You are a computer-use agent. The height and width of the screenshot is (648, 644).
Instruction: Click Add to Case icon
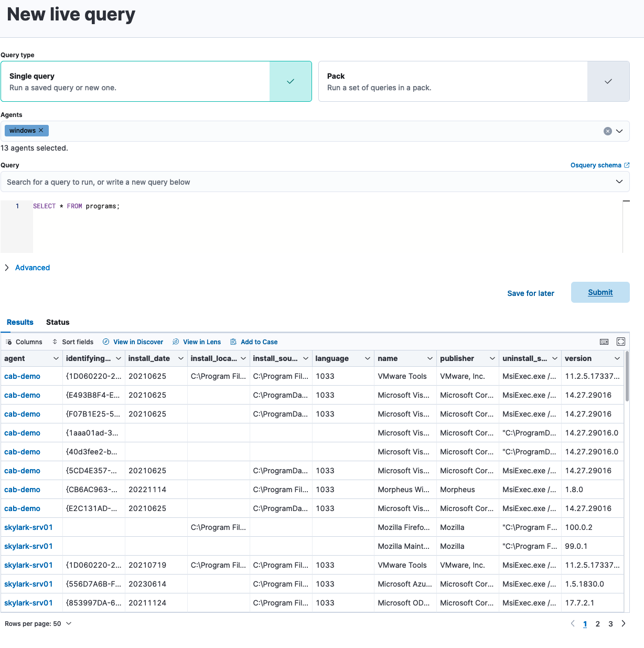coord(233,342)
